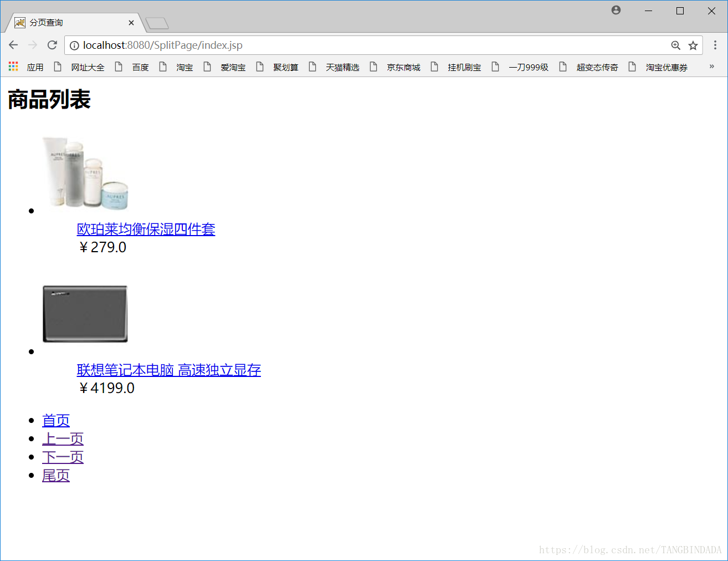
Task: Close the Chrome window
Action: click(711, 11)
